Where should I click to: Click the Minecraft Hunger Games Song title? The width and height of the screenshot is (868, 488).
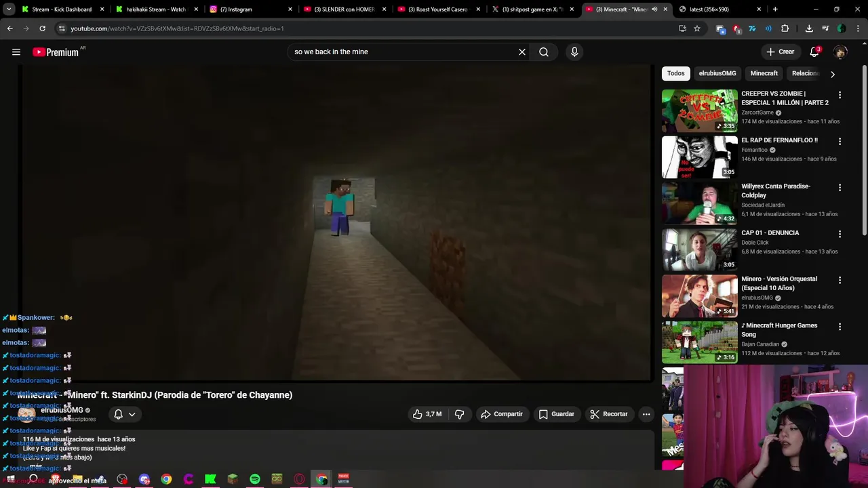[x=779, y=330]
